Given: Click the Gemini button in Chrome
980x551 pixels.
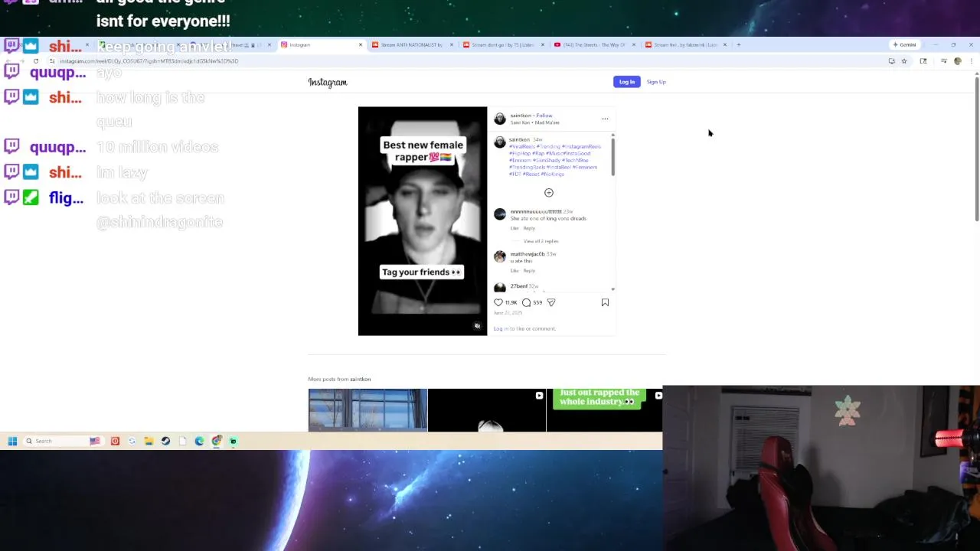Looking at the screenshot, I should (904, 45).
